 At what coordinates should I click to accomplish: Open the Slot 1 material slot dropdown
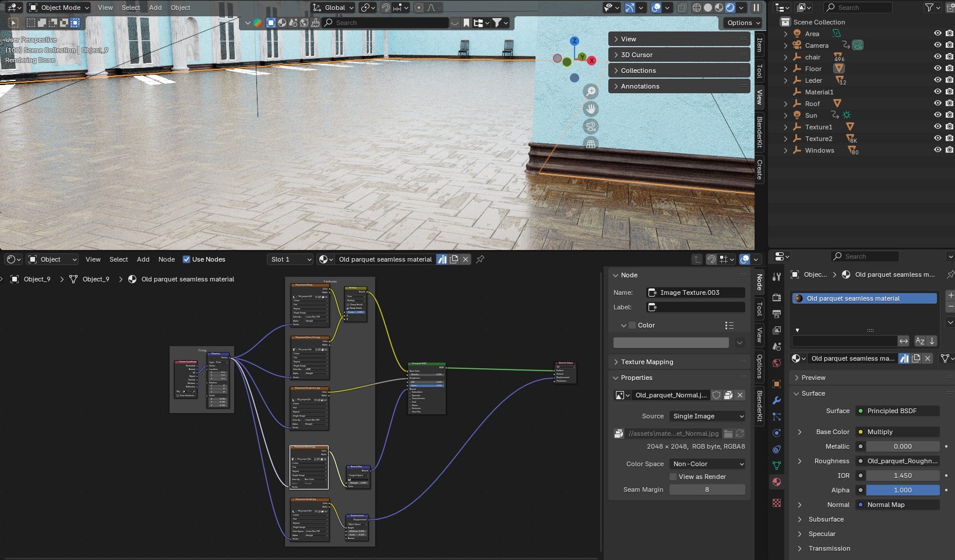(x=290, y=259)
